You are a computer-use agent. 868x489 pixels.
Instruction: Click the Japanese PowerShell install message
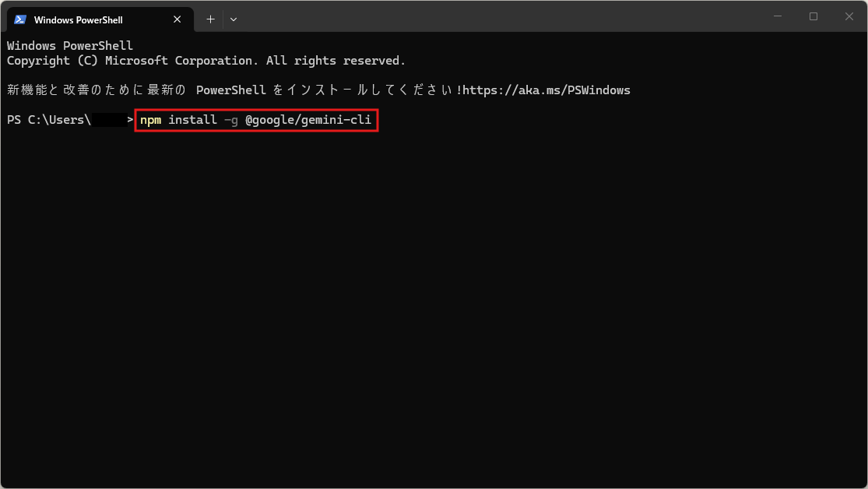234,90
